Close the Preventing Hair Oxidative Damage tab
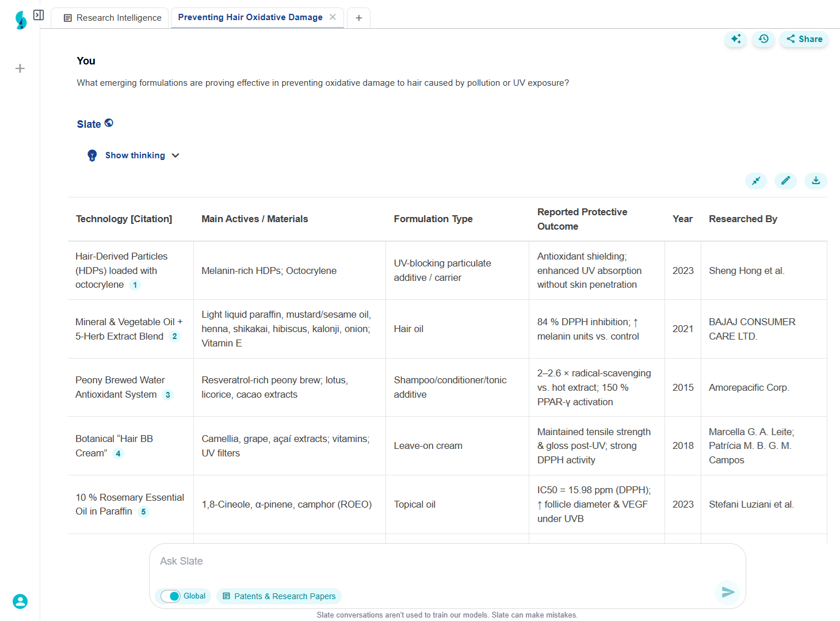This screenshot has width=840, height=621. [333, 17]
